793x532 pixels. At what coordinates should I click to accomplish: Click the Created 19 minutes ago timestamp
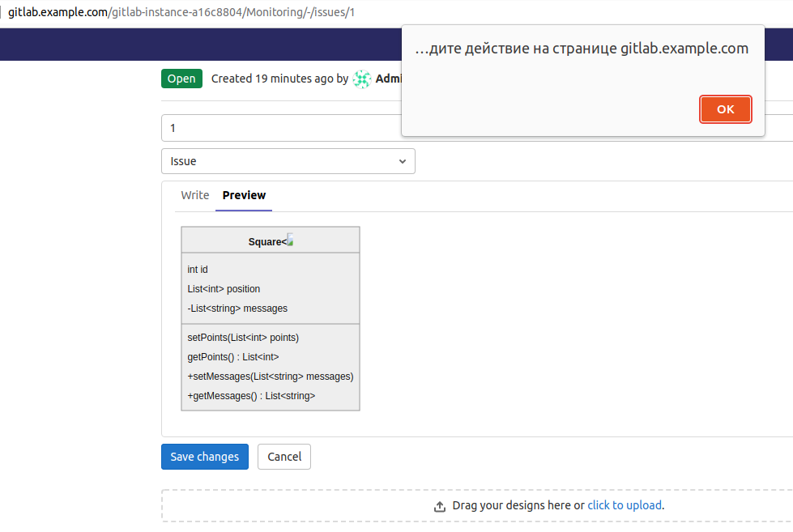click(x=272, y=79)
